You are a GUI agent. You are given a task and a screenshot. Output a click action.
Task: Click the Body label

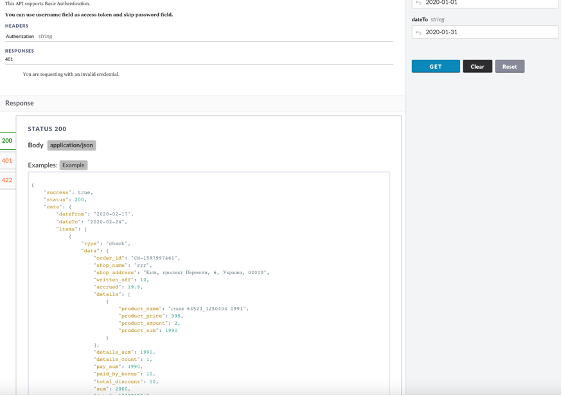click(x=35, y=145)
